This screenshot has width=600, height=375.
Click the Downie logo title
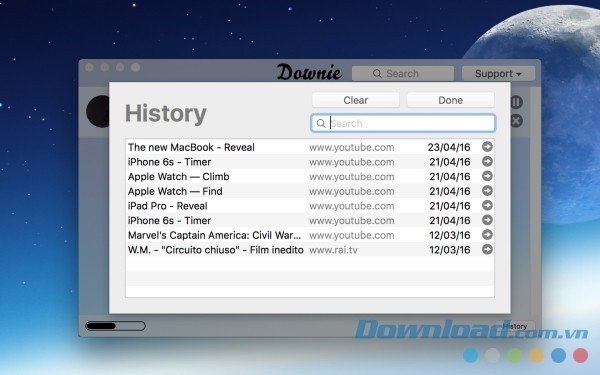[x=309, y=72]
